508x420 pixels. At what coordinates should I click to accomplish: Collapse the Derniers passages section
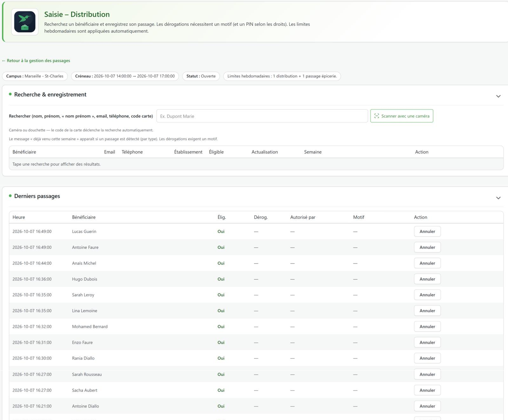[x=498, y=198]
